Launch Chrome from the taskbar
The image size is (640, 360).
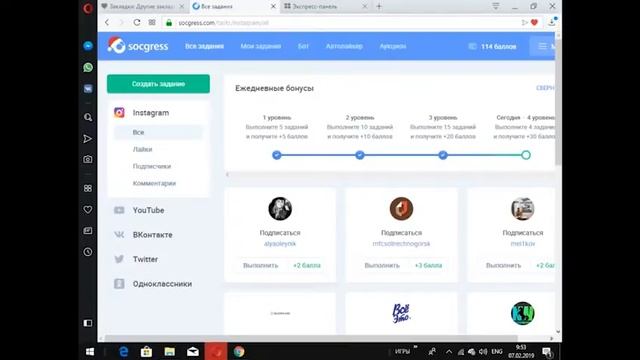pos(239,351)
